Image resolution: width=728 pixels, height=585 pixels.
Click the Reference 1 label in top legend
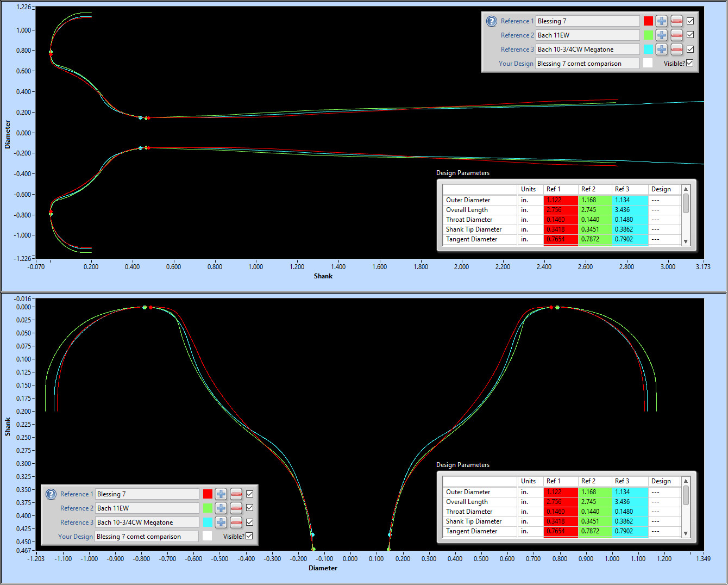tap(517, 21)
